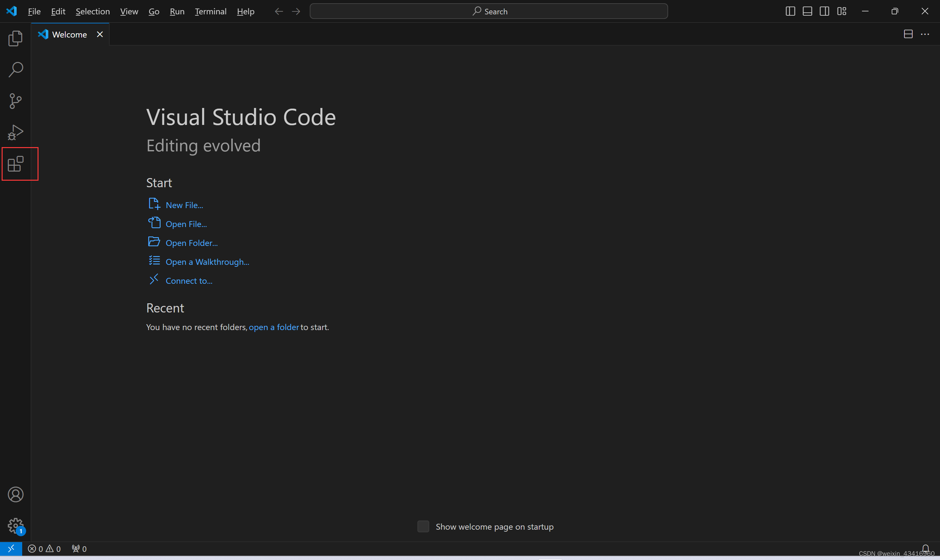
Task: Open the Settings gear icon
Action: click(x=16, y=525)
